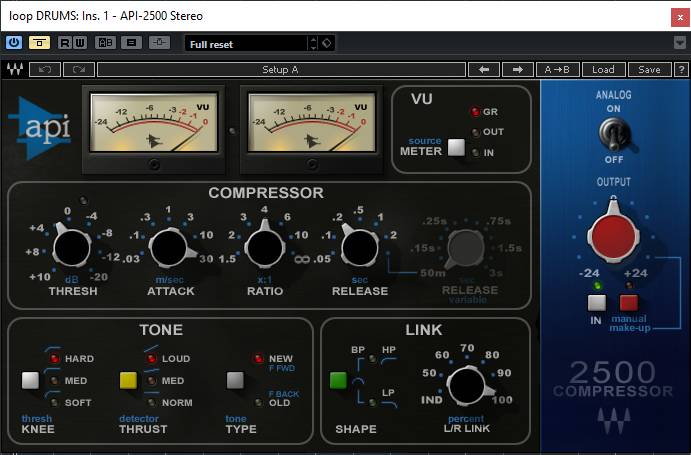Click the Load button
Screen dimensions: 691x455
603,70
